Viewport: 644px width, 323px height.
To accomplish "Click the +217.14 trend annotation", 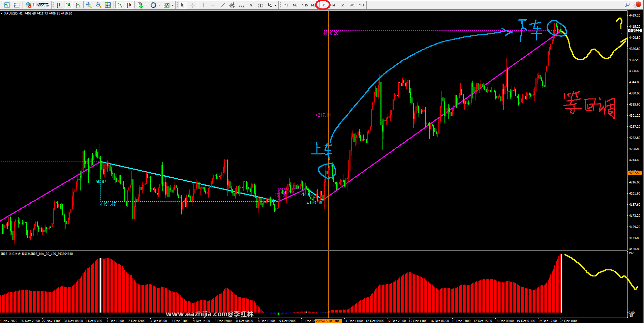I will pos(323,115).
